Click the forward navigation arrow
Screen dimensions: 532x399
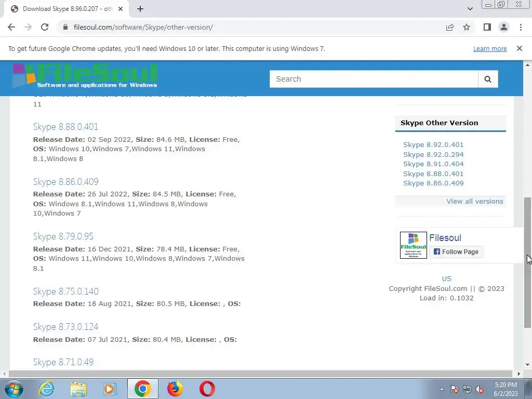28,27
